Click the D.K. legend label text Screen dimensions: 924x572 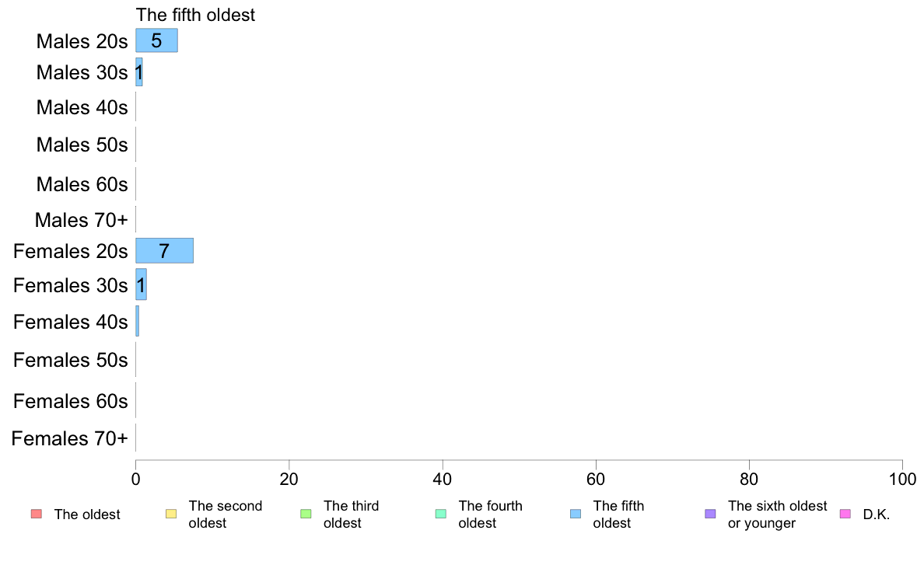[877, 514]
